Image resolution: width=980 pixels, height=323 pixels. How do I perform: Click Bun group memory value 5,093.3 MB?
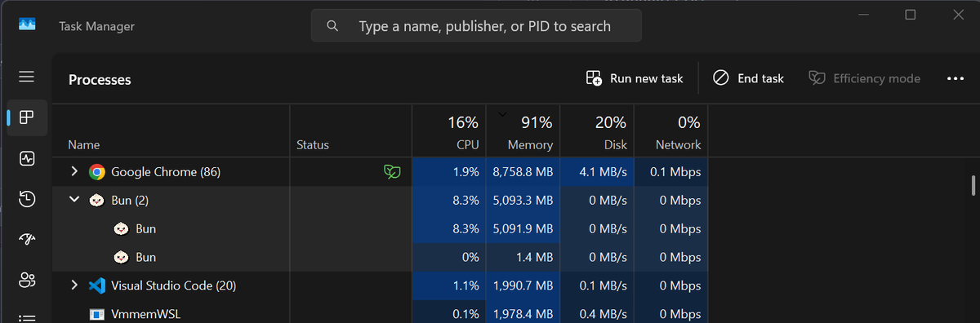pyautogui.click(x=523, y=201)
